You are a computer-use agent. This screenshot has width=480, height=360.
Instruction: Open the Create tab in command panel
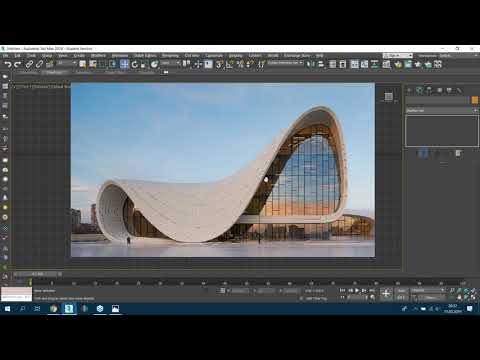click(410, 90)
